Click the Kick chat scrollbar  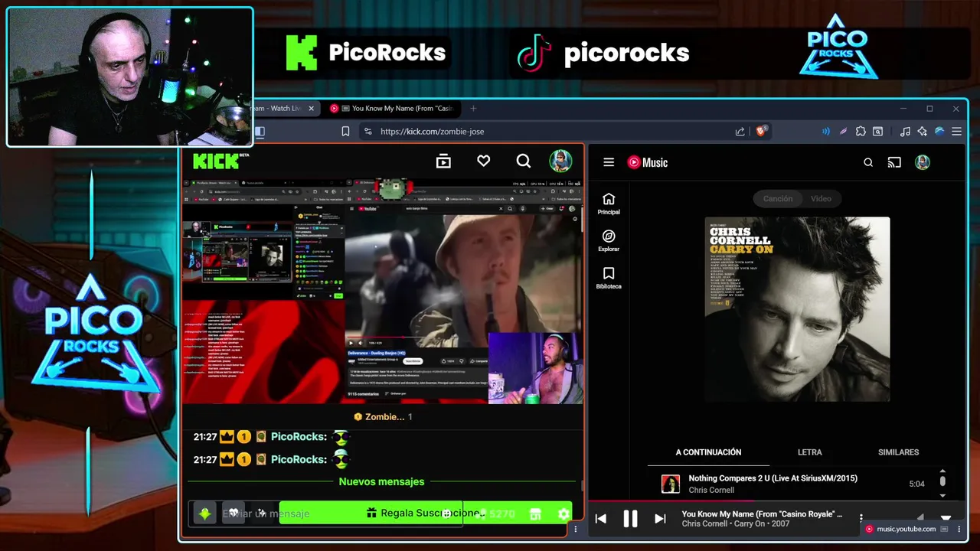(x=580, y=485)
